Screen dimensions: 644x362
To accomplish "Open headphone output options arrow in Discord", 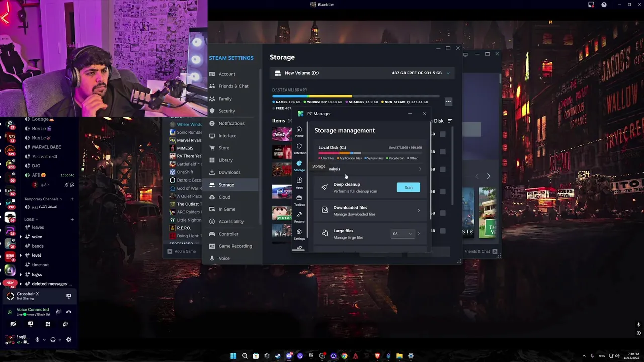I will tap(60, 340).
